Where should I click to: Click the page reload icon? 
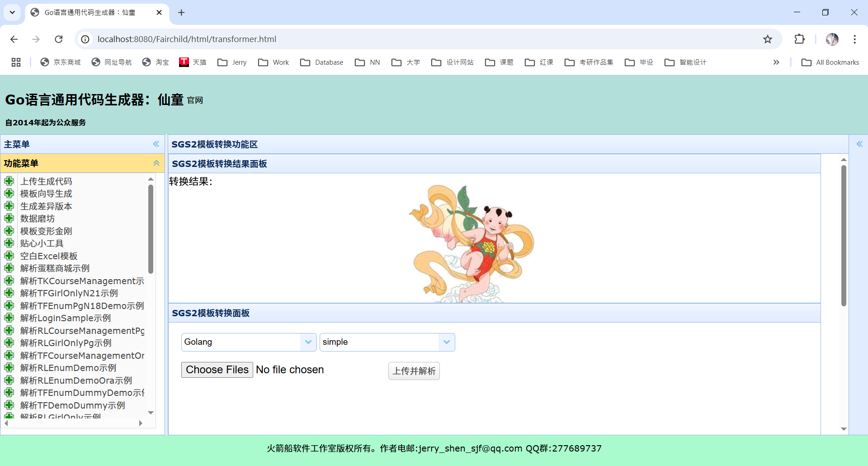(x=59, y=39)
